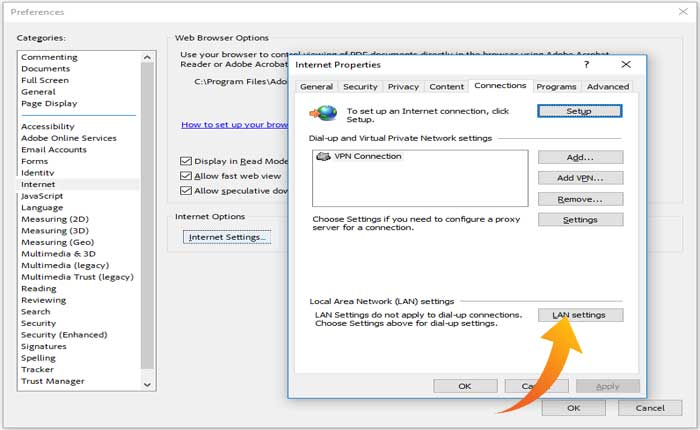Open LAN settings

pyautogui.click(x=580, y=315)
